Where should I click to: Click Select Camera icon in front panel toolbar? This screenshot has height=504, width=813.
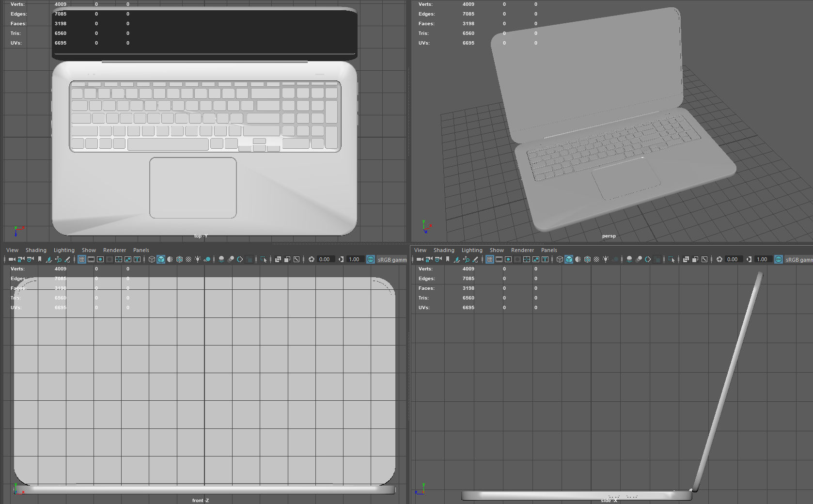pyautogui.click(x=12, y=259)
